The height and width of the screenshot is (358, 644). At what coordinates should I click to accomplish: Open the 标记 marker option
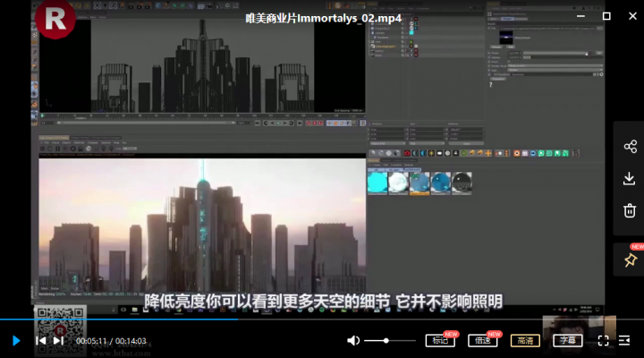click(440, 341)
